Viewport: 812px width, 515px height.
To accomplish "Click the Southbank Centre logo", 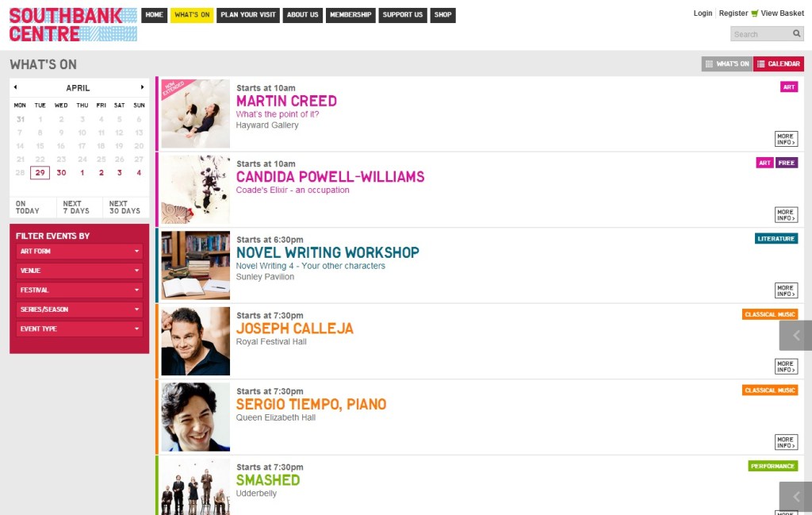I will [73, 25].
